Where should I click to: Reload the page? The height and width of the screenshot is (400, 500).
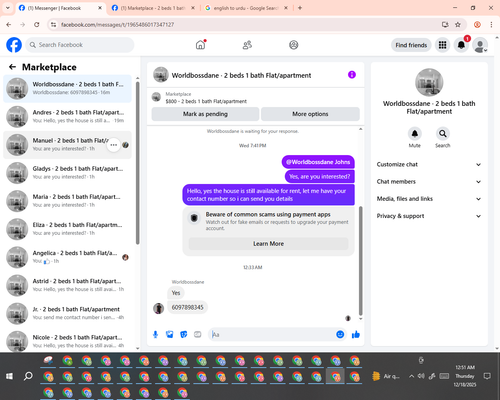tap(37, 24)
